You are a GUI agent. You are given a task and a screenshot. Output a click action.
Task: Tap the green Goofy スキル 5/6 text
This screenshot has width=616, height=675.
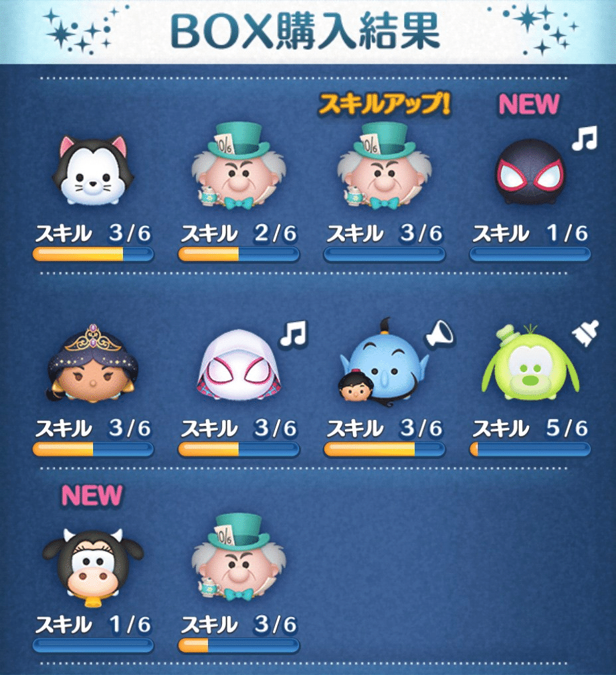(x=530, y=429)
